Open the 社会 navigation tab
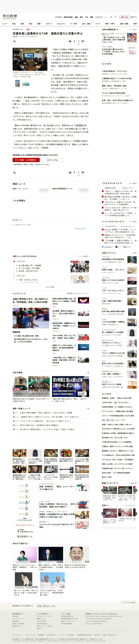This screenshot has height=644, width=139. click(x=14, y=24)
